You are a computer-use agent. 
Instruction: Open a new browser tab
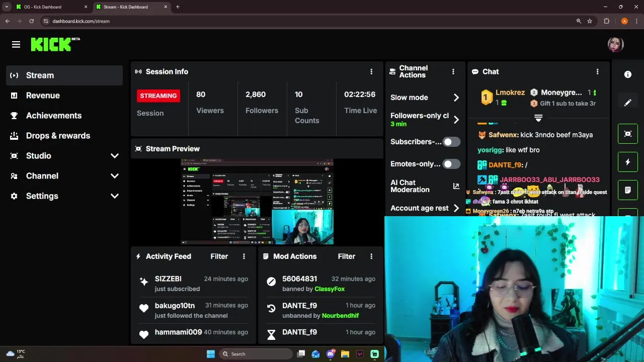[x=178, y=7]
